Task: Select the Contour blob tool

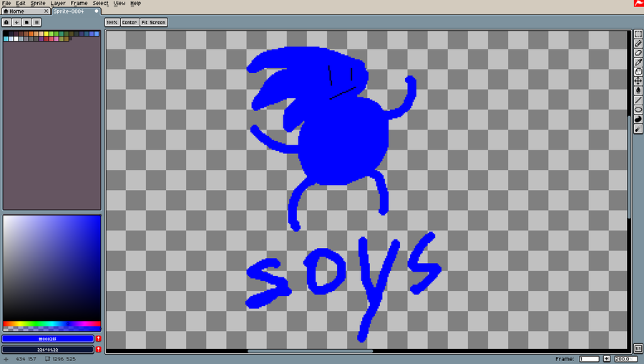Action: pyautogui.click(x=638, y=119)
